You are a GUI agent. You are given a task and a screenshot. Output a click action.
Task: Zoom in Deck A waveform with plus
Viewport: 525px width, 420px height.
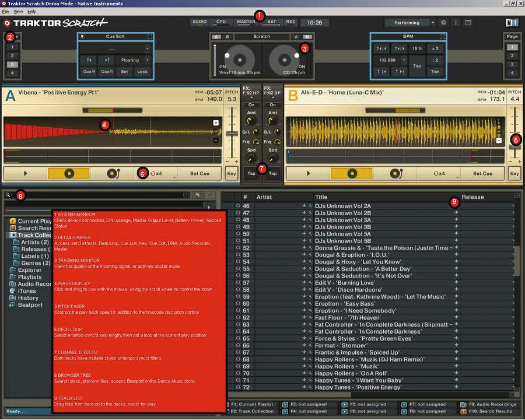(x=216, y=123)
